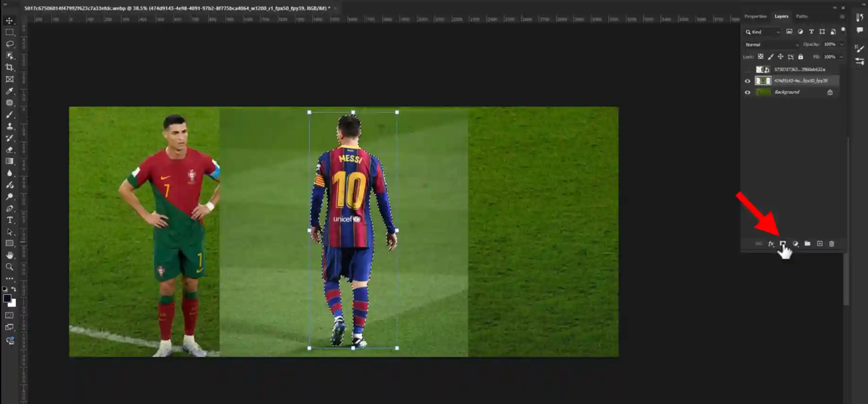Lock transparent pixels
Viewport: 868px width, 404px height.
point(761,57)
